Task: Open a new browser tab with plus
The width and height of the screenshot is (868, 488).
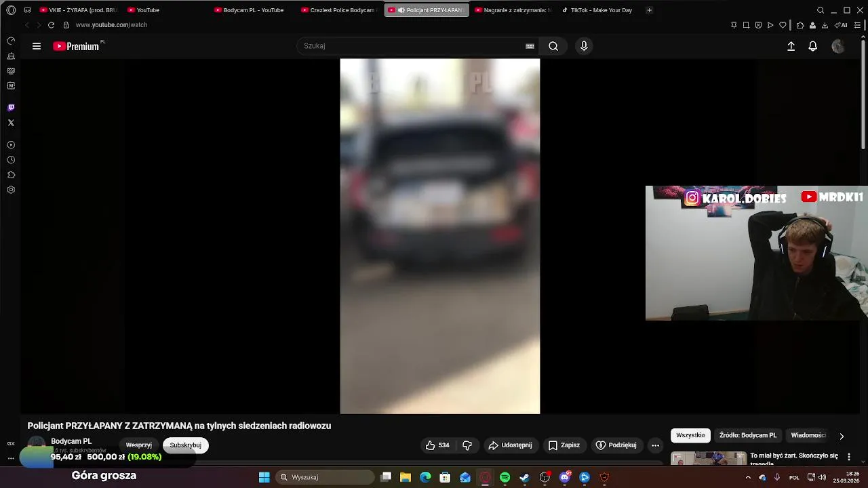Action: point(649,10)
